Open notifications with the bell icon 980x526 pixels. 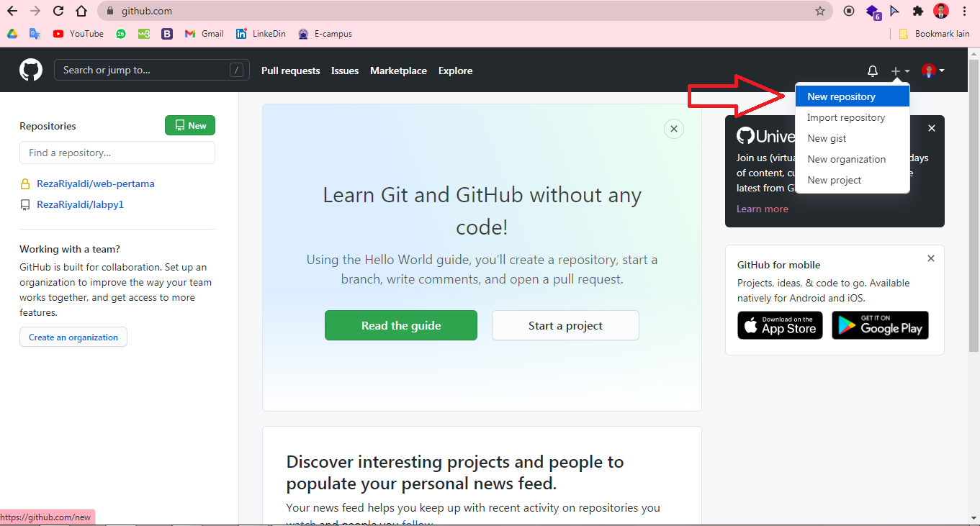[872, 71]
